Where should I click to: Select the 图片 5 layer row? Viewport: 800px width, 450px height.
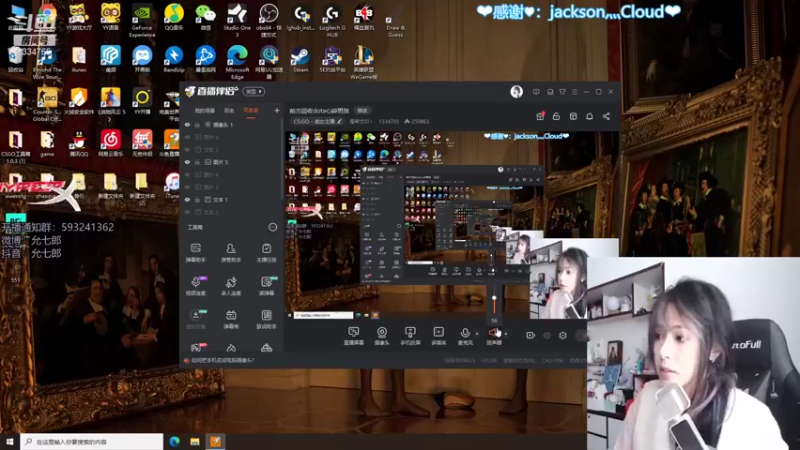coord(232,162)
